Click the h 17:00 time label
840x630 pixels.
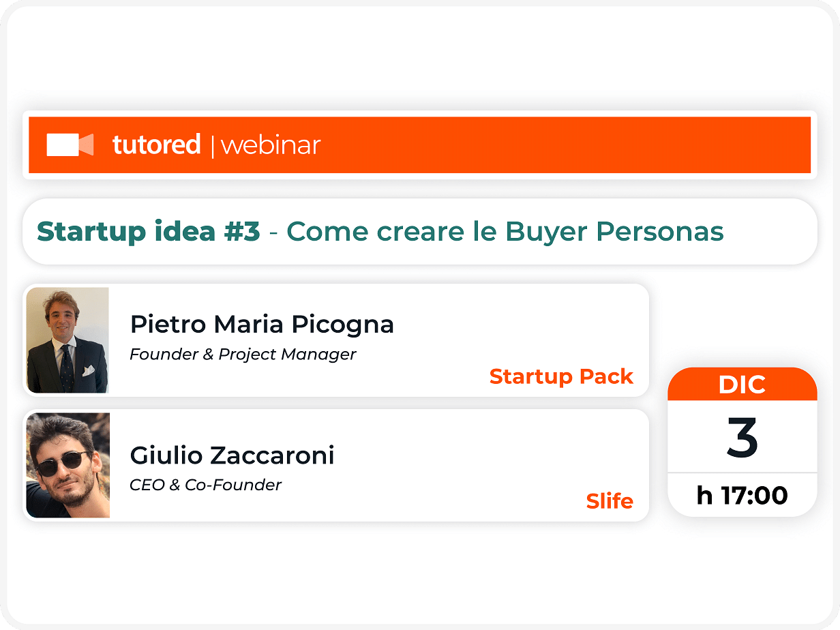coord(742,495)
